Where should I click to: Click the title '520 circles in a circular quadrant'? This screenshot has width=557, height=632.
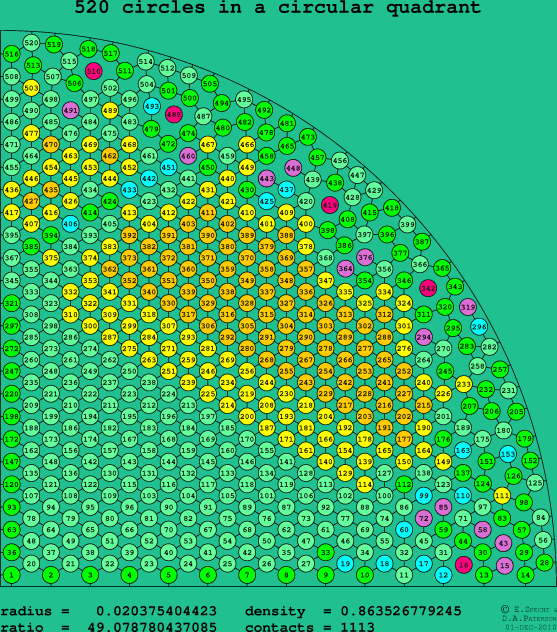click(278, 7)
